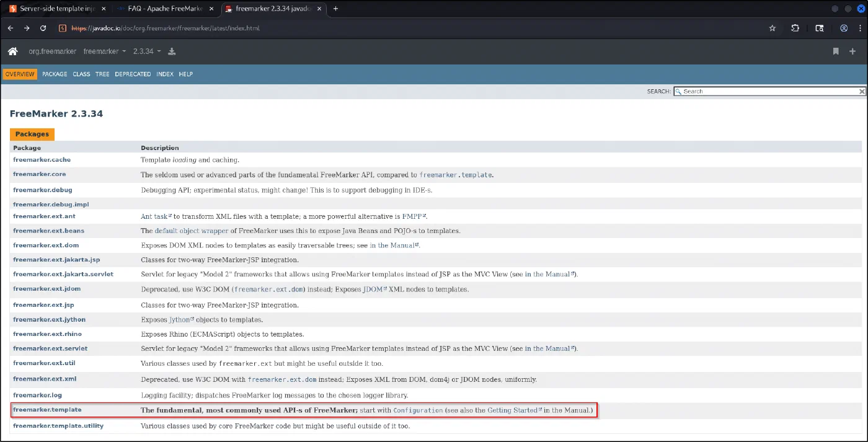
Task: Open the PACKAGE navigation item
Action: 55,74
